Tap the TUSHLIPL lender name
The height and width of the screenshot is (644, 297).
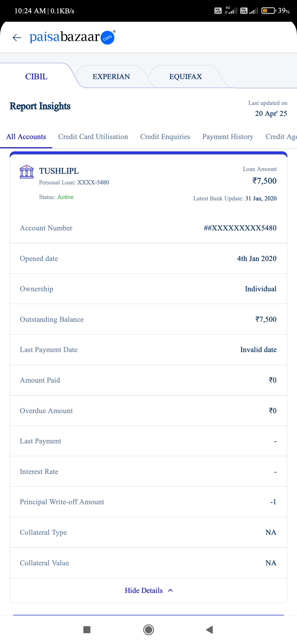59,171
